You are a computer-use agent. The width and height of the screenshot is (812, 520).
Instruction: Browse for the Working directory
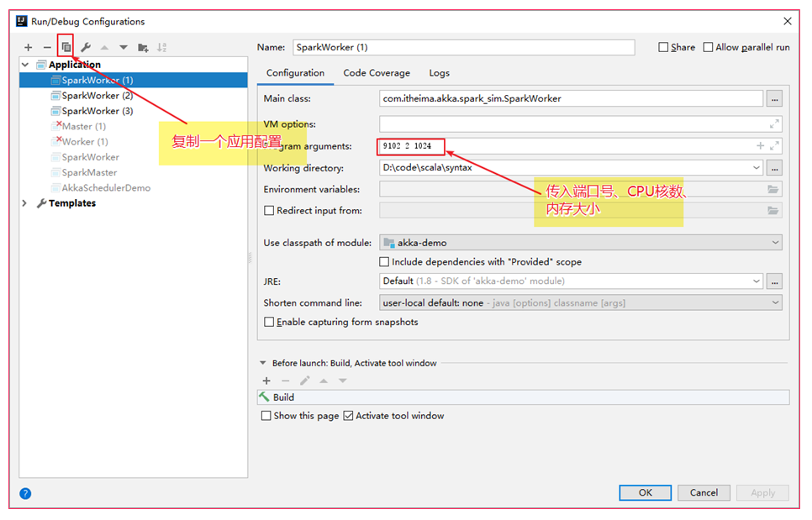click(774, 168)
